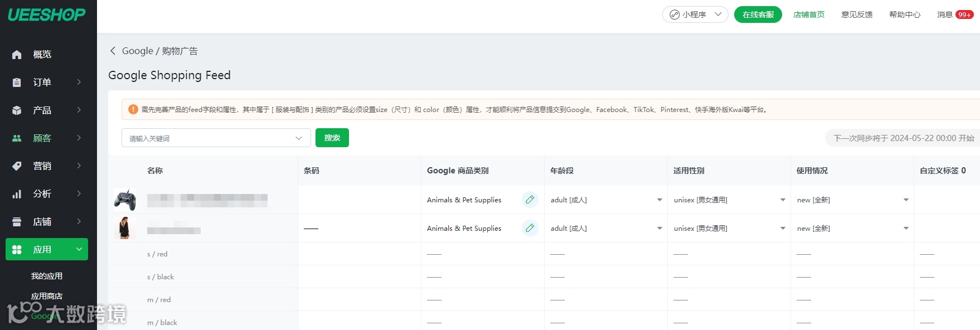Open 我的应用 submenu item

47,276
